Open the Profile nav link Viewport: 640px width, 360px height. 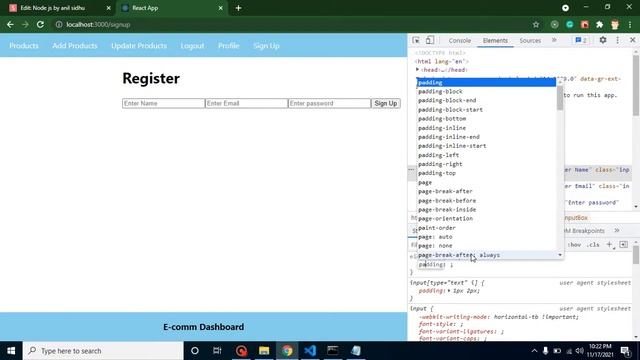click(229, 46)
